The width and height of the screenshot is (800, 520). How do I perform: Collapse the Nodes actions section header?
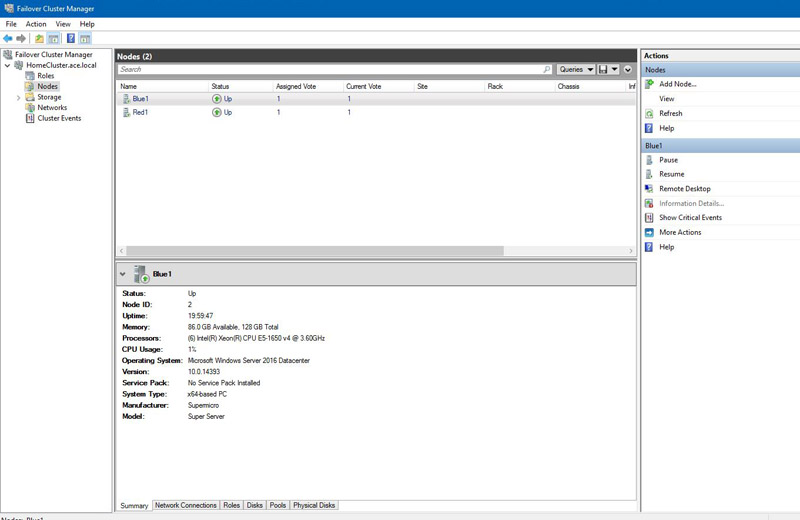tap(720, 70)
